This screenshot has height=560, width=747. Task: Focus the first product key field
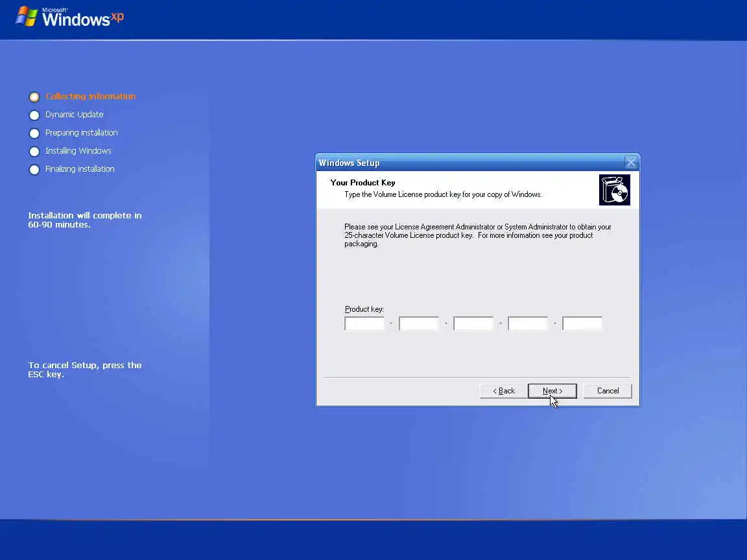364,324
